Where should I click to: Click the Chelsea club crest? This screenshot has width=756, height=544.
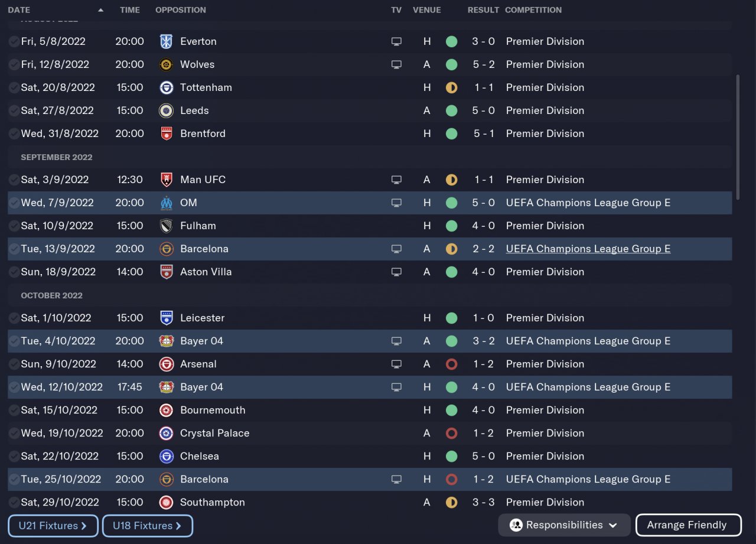[166, 456]
